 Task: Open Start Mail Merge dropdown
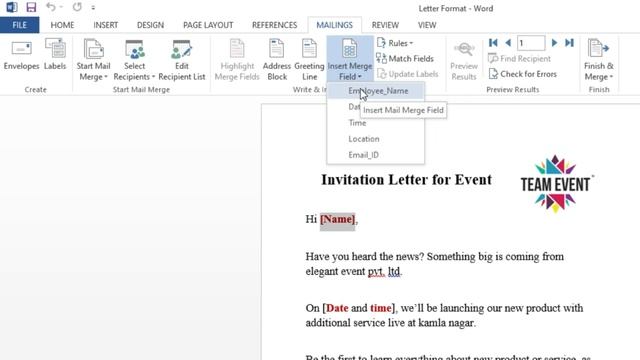tap(93, 60)
